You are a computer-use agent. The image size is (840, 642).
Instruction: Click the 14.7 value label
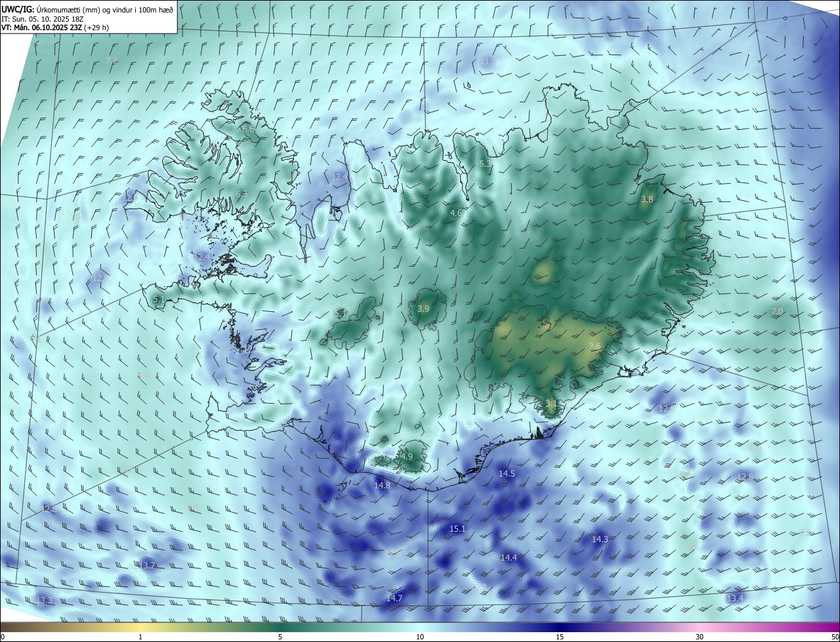[394, 598]
